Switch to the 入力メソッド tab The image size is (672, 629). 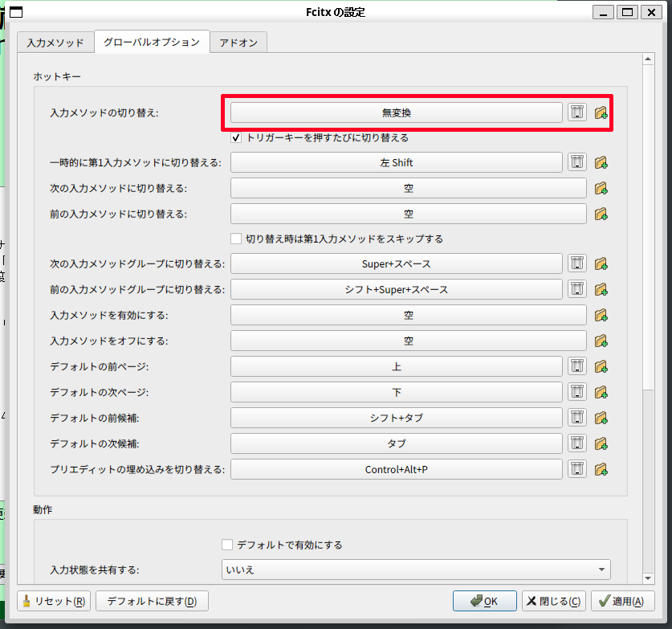pos(55,43)
